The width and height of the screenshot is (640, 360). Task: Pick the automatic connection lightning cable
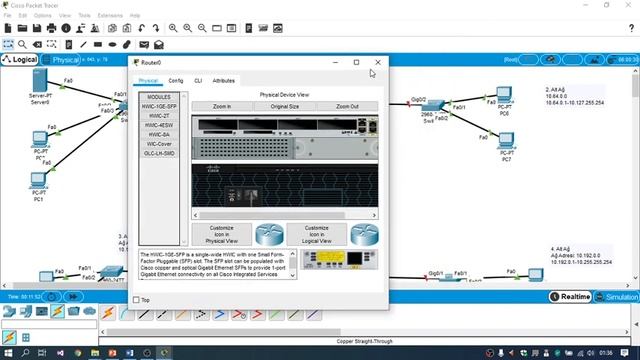coord(108,313)
